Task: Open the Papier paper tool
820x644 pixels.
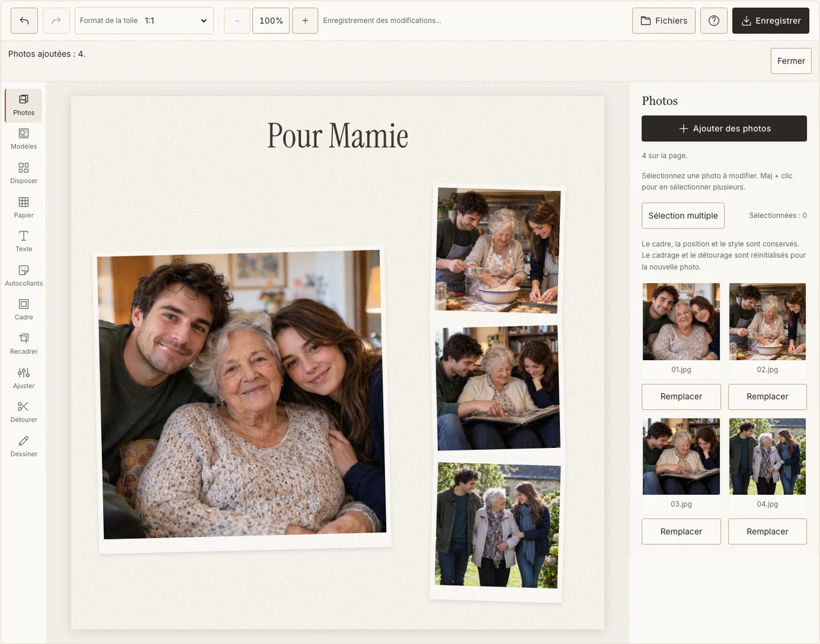Action: 24,208
